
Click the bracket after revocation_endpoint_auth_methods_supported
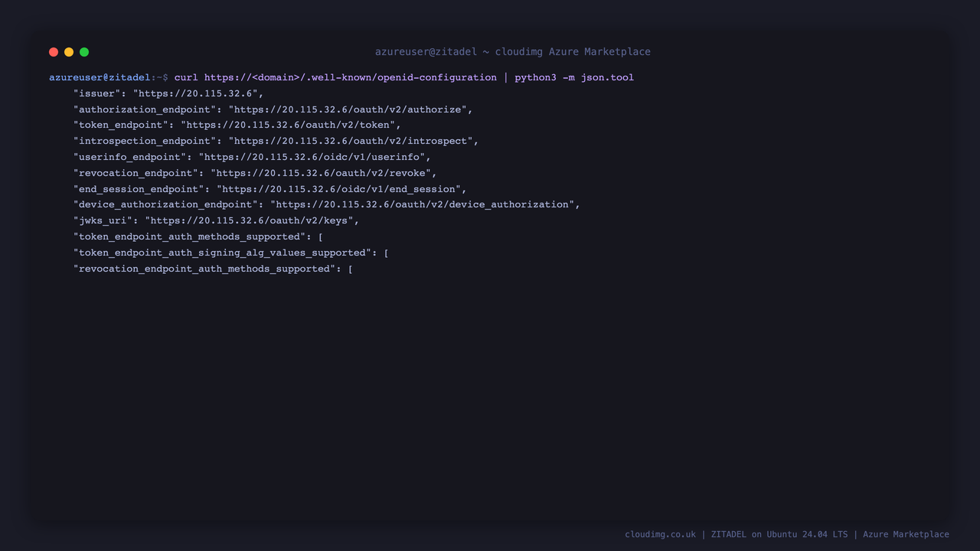(351, 269)
